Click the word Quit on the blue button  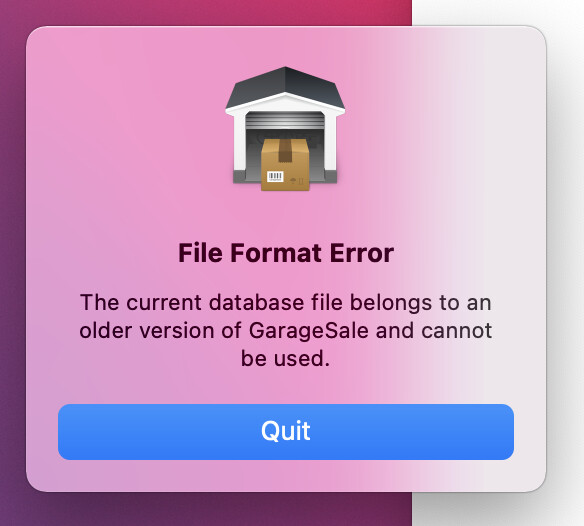point(286,431)
